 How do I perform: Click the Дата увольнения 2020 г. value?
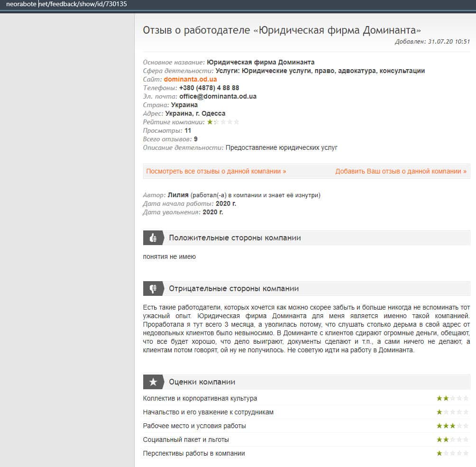(213, 212)
